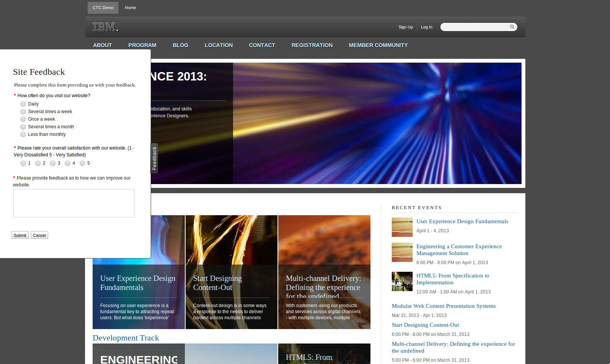Focus the feedback improvement text area
Image resolution: width=610 pixels, height=364 pixels.
pyautogui.click(x=74, y=203)
